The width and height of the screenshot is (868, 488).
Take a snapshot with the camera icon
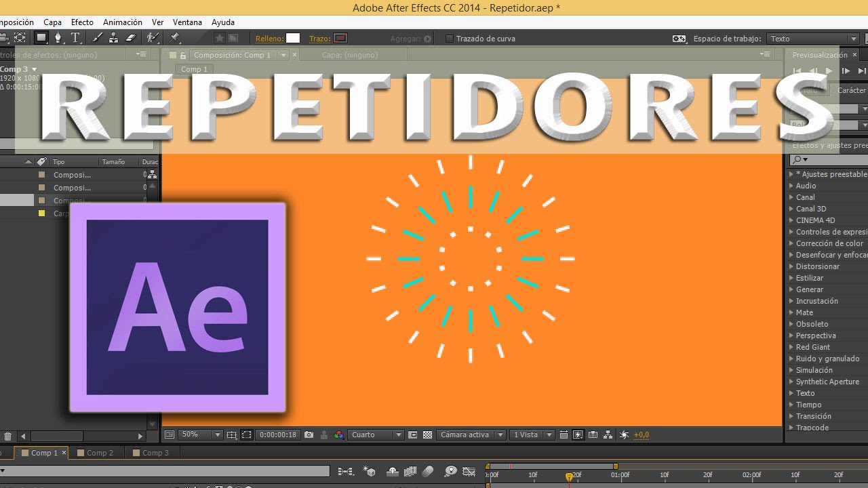pyautogui.click(x=309, y=434)
